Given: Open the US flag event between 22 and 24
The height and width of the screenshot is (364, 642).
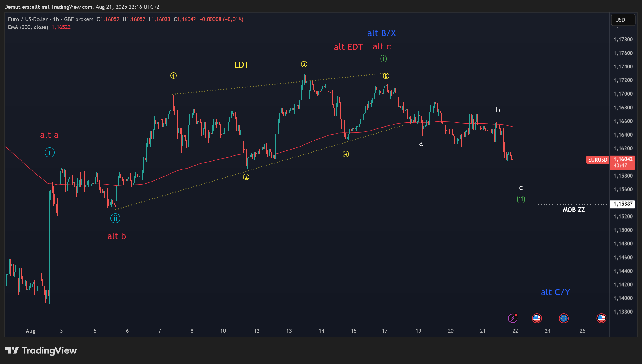Looking at the screenshot, I should point(537,318).
